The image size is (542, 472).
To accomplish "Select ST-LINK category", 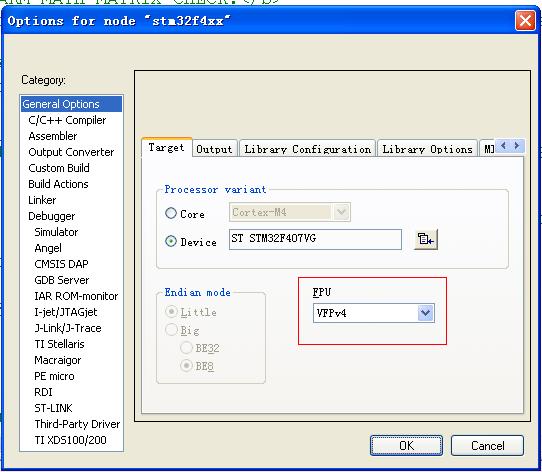I will coord(53,408).
